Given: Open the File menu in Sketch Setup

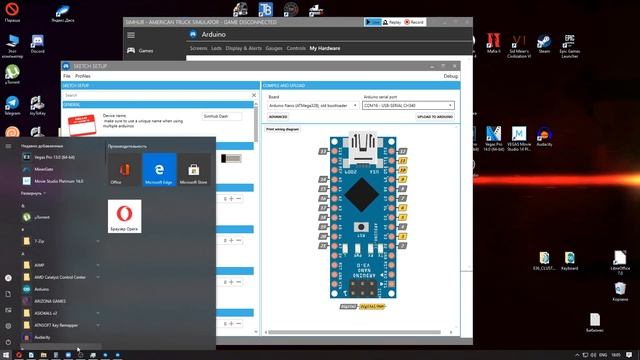Looking at the screenshot, I should (67, 76).
